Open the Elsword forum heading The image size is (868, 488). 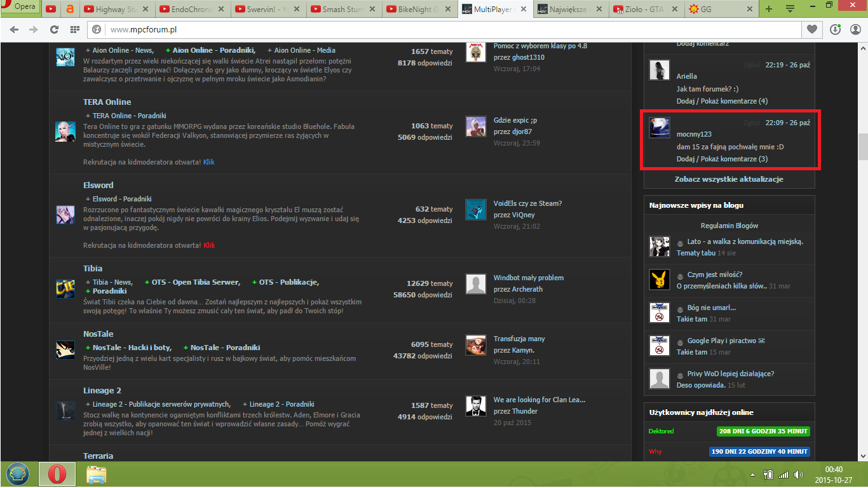pyautogui.click(x=98, y=185)
